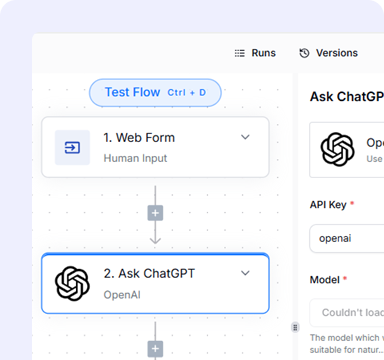384x360 pixels.
Task: Click the OpenAI logo in Ask ChatGPT step
Action: 72,283
